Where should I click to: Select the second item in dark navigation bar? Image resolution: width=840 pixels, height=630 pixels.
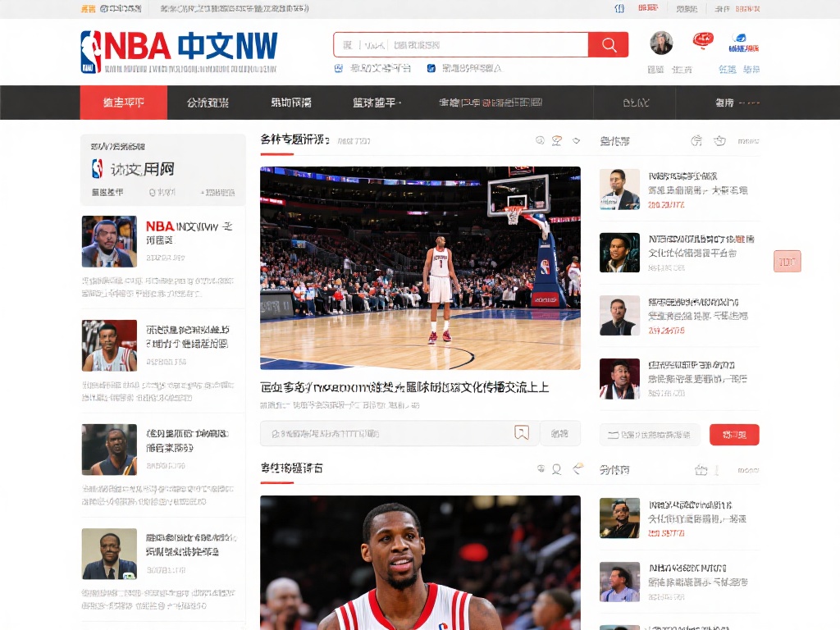pyautogui.click(x=208, y=103)
